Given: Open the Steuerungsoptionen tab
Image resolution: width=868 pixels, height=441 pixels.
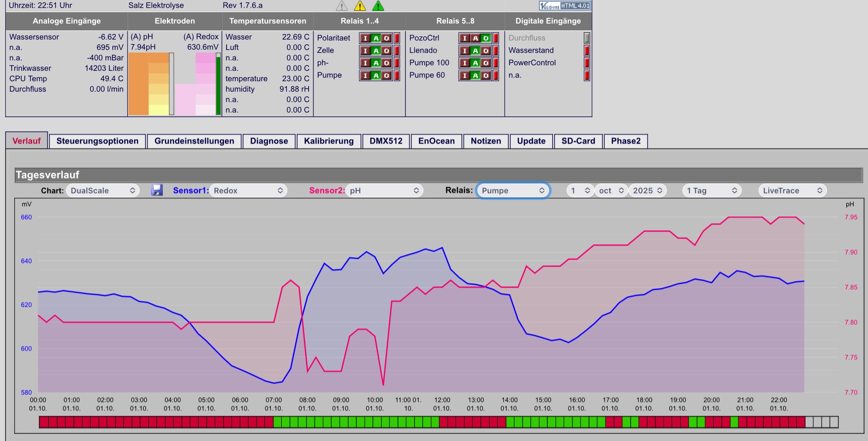Looking at the screenshot, I should click(x=97, y=141).
